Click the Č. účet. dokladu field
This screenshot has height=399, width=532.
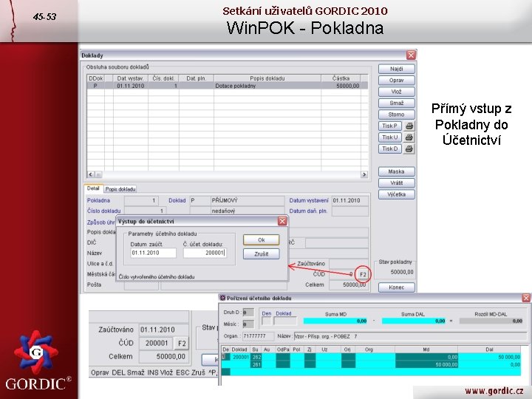205,253
